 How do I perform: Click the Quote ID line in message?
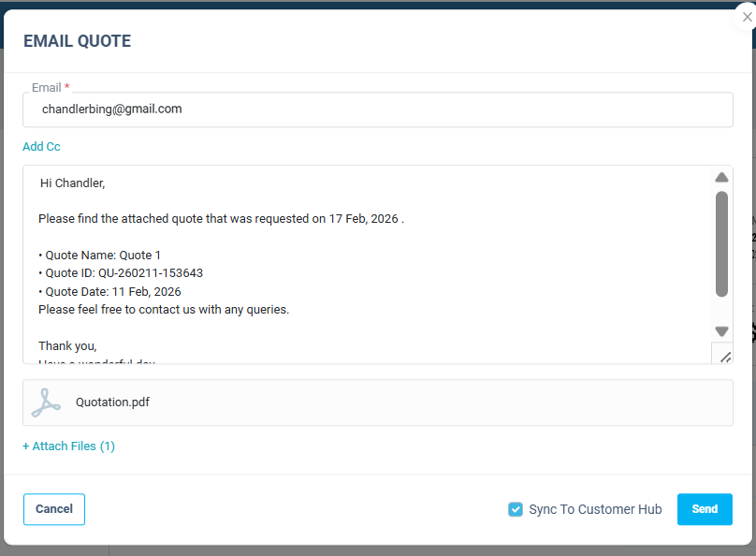[x=121, y=273]
